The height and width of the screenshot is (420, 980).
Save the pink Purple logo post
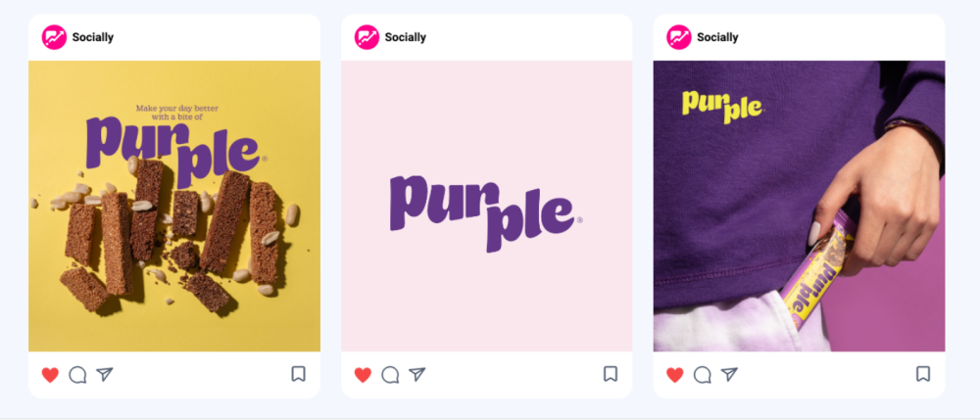[x=611, y=374]
